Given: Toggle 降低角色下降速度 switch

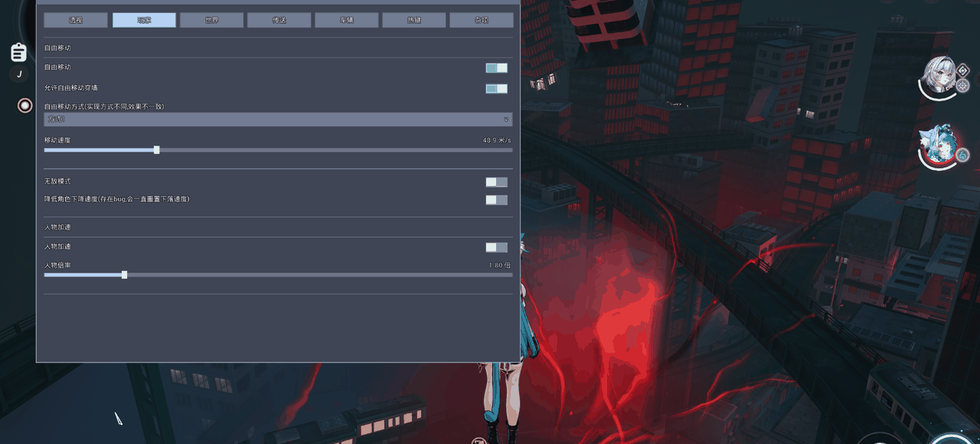Looking at the screenshot, I should pyautogui.click(x=496, y=200).
